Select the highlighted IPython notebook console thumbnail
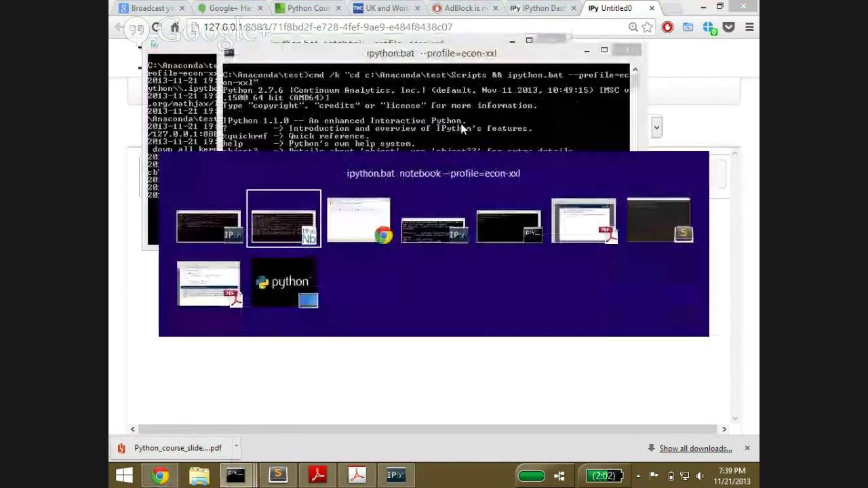The height and width of the screenshot is (488, 868). pos(283,219)
